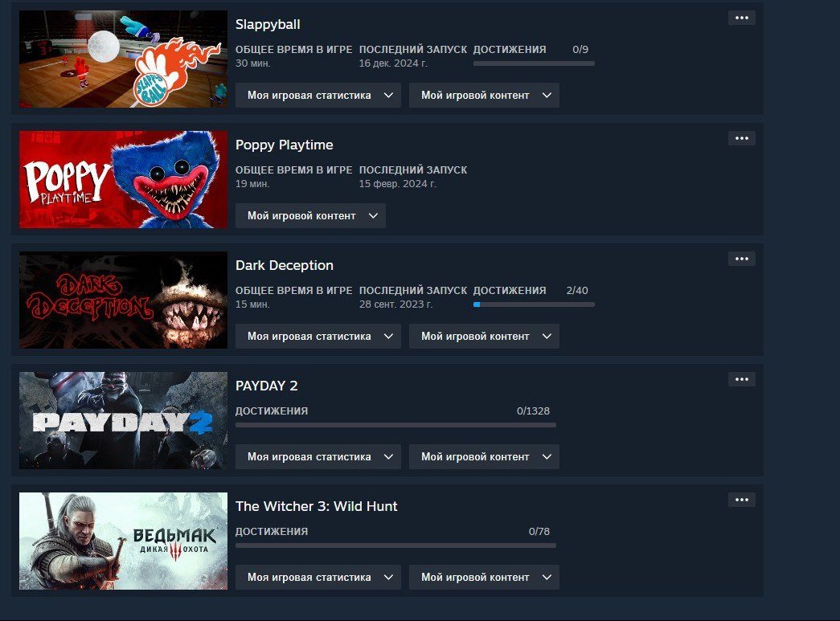Click the Dark Deception 2/40 achievements progress bar

[534, 304]
